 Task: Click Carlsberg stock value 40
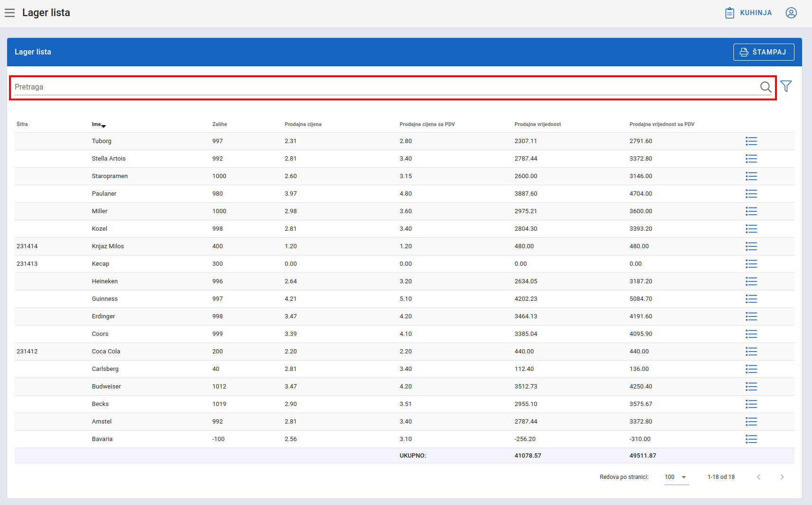pyautogui.click(x=216, y=369)
